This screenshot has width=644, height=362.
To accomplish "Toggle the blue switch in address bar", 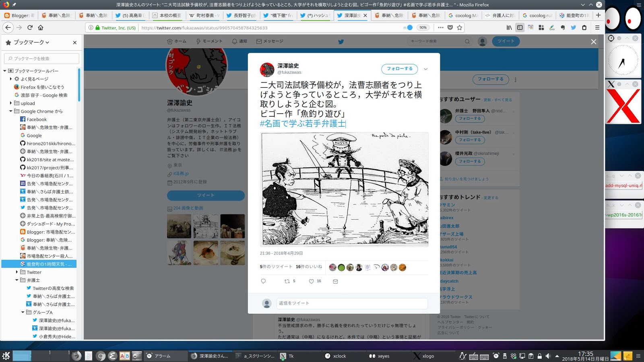I will coord(408,27).
